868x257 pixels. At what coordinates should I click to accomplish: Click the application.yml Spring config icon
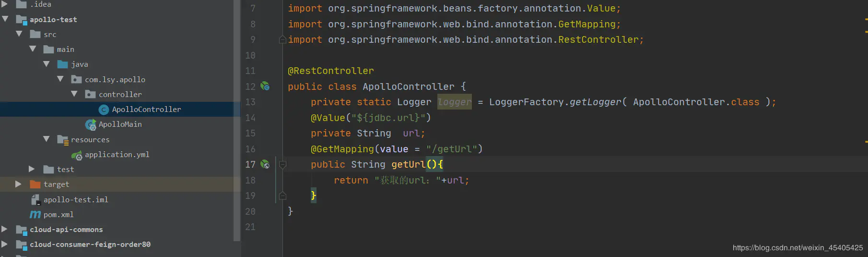coord(77,155)
